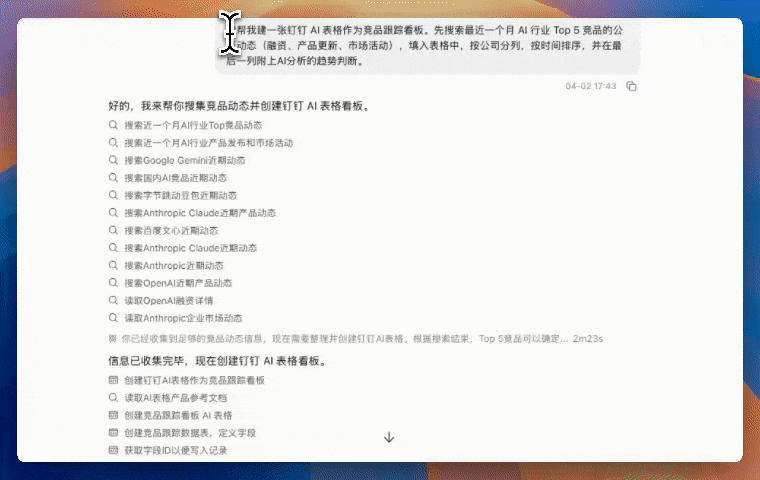The width and height of the screenshot is (760, 480).
Task: Expand the 2m23s thinking summary line
Action: [356, 338]
